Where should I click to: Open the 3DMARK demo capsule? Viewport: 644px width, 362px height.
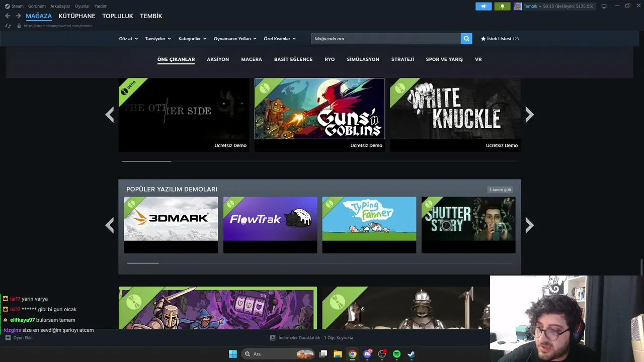[x=171, y=225]
